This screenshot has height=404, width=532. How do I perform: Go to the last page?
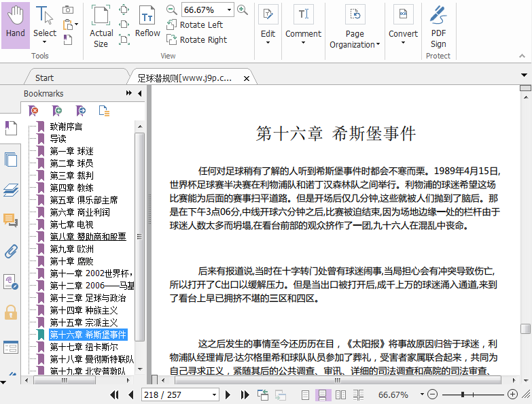click(245, 394)
